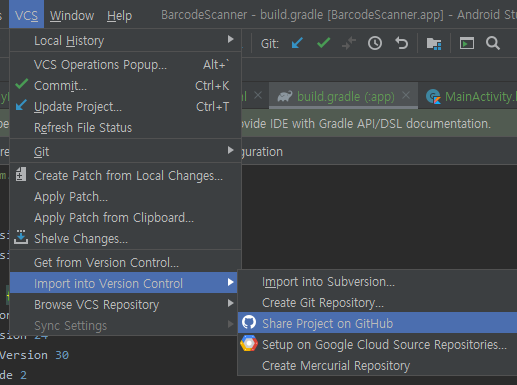Viewport: 517px width, 385px height.
Task: Click the 'Version 30' code line
Action: click(34, 355)
